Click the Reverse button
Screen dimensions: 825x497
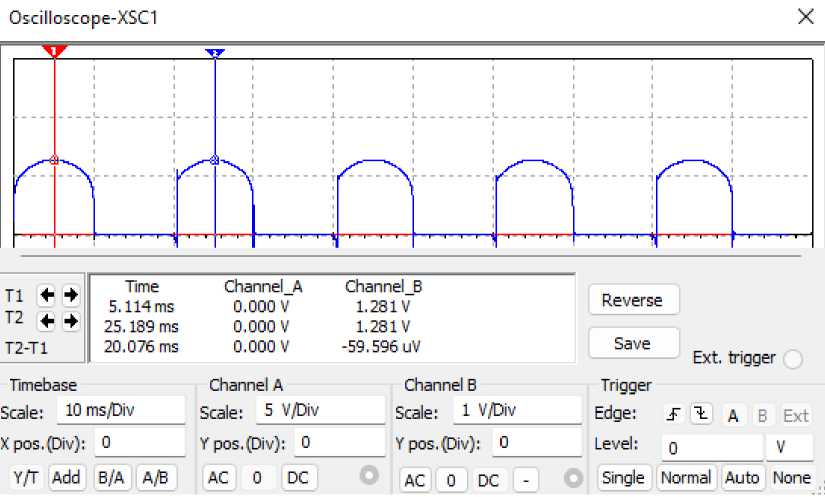(633, 300)
